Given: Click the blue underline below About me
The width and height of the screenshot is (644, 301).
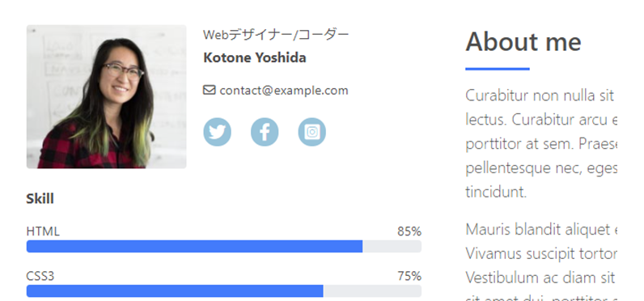Looking at the screenshot, I should (x=498, y=69).
